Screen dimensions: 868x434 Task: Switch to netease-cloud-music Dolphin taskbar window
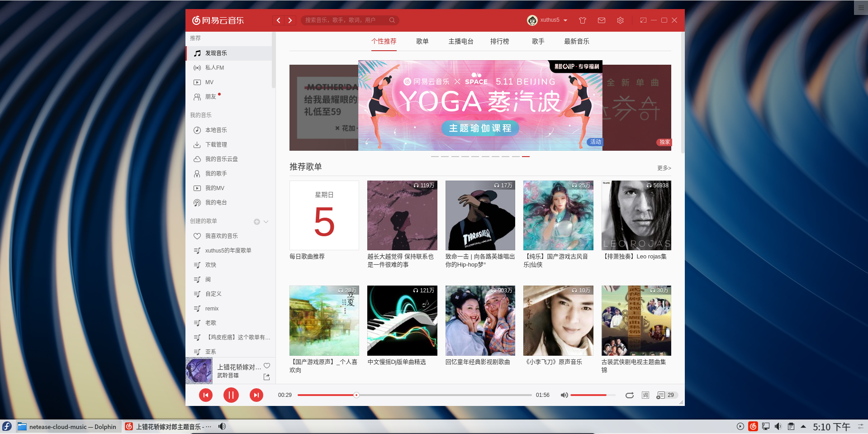click(x=68, y=427)
